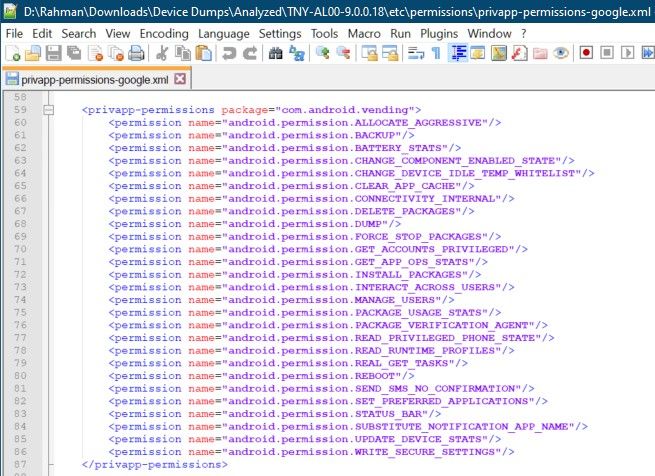Open the Window menu
Screen dimensions: 655x476
click(489, 33)
